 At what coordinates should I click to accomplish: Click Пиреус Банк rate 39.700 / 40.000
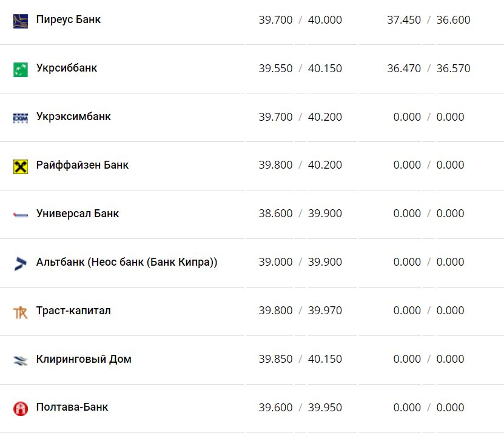[x=300, y=20]
